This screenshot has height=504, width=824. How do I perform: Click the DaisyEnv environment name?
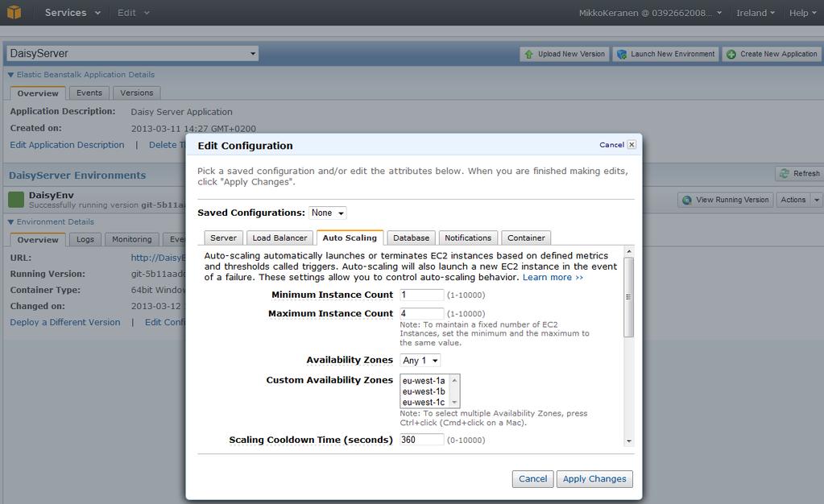click(51, 195)
